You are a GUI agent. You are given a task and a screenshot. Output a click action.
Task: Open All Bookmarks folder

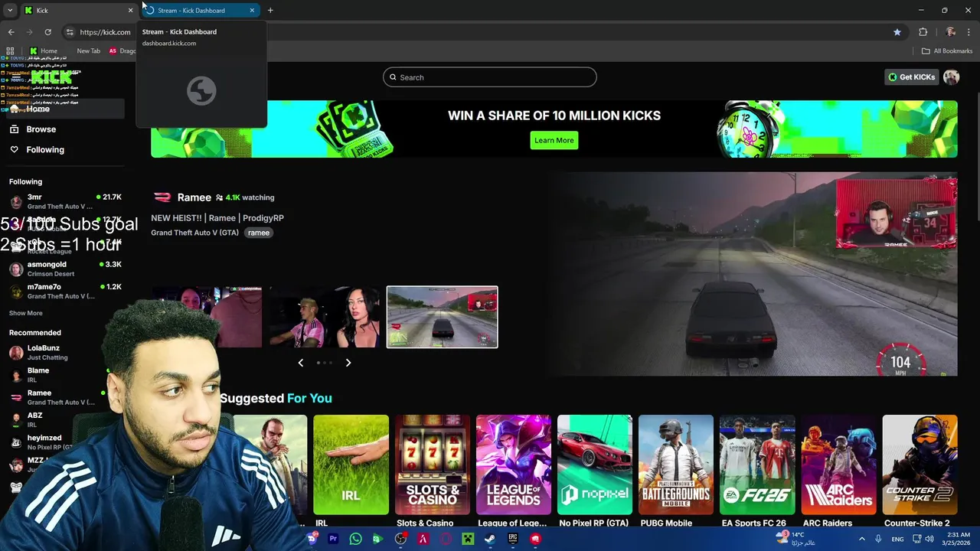pyautogui.click(x=947, y=51)
